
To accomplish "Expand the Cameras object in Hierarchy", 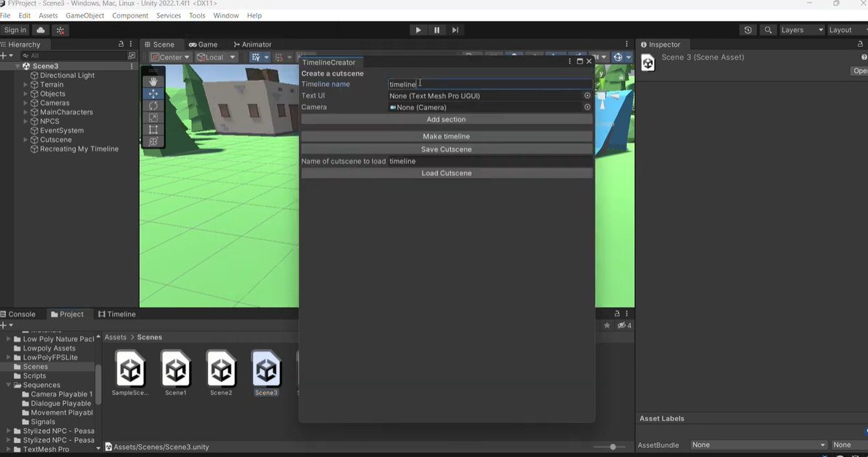I will coord(26,103).
